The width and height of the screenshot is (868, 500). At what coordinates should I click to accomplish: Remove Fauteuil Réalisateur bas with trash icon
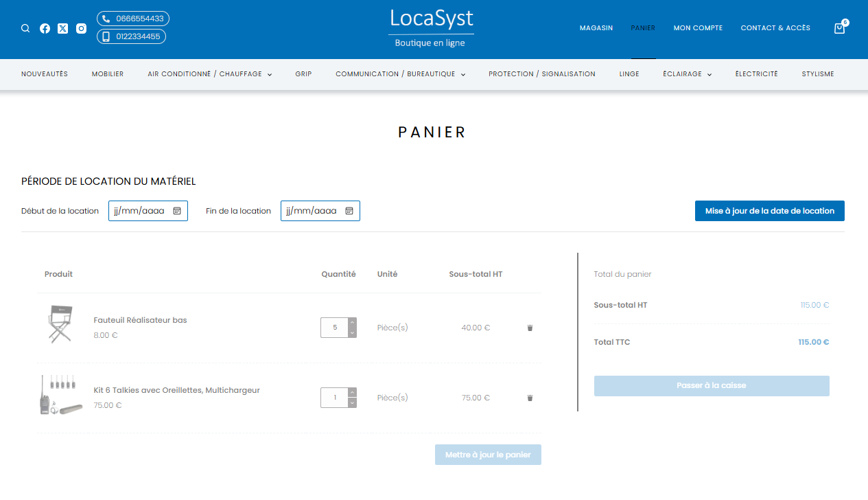click(530, 328)
